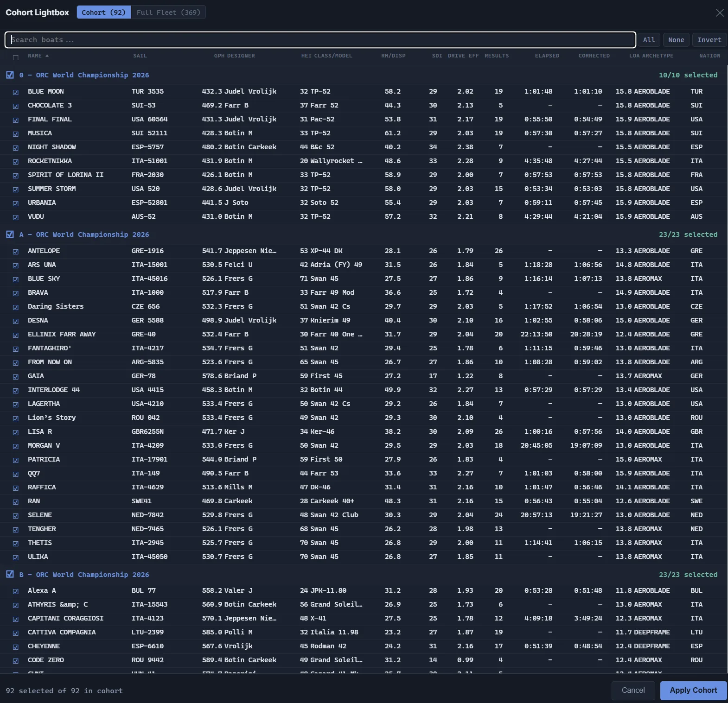Cancel the cohort dialog
This screenshot has height=703, width=728.
(x=633, y=690)
